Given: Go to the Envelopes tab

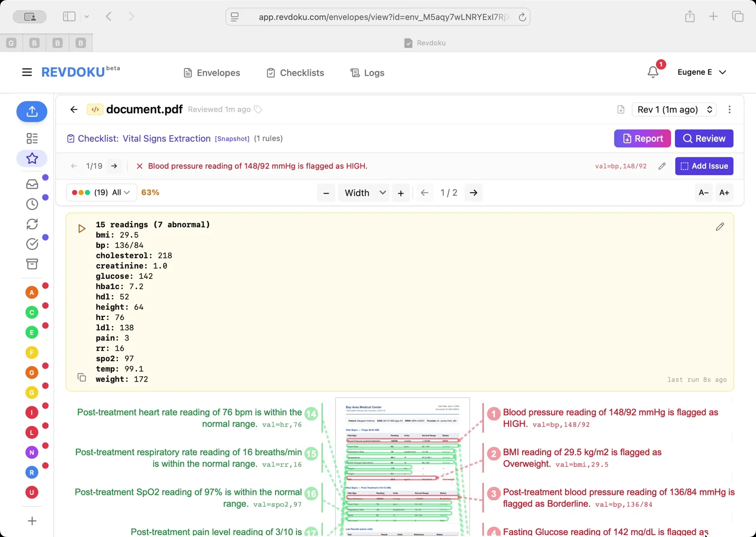Looking at the screenshot, I should click(x=212, y=73).
